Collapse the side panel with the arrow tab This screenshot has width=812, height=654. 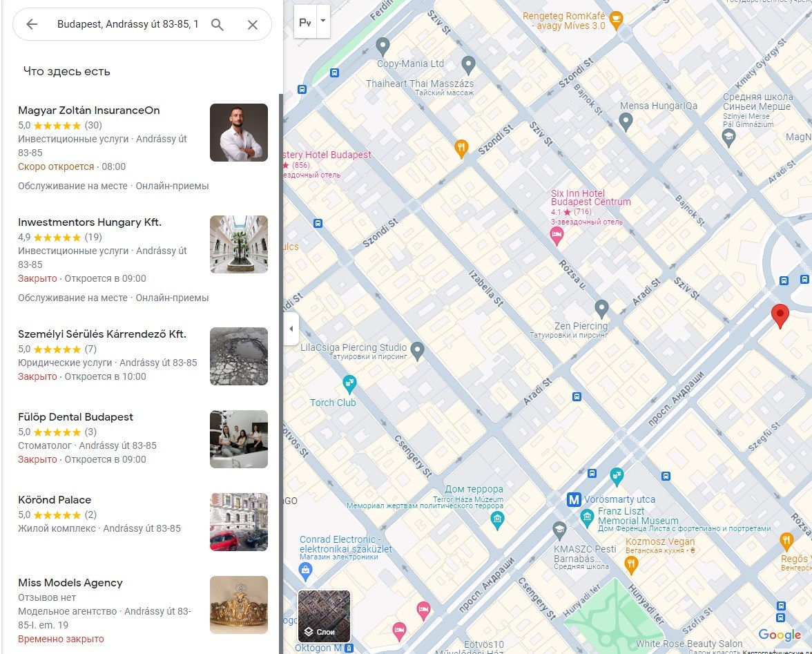tap(291, 328)
